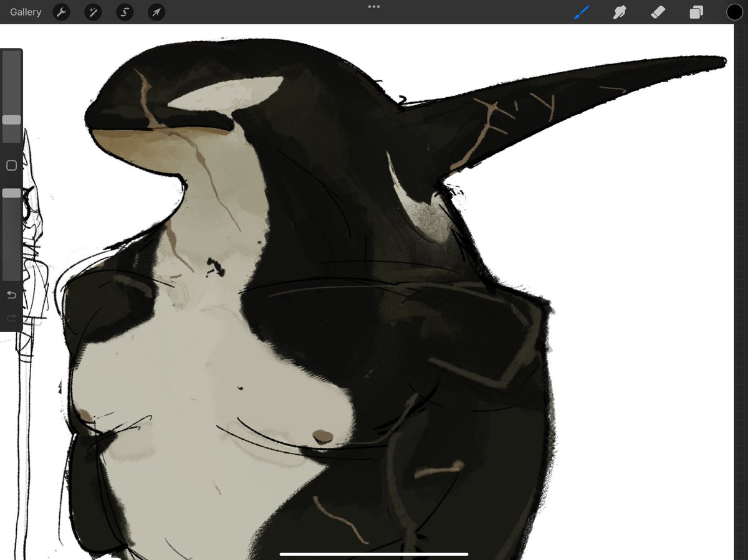Adjust the brush opacity slider handle
The height and width of the screenshot is (560, 748).
11,193
